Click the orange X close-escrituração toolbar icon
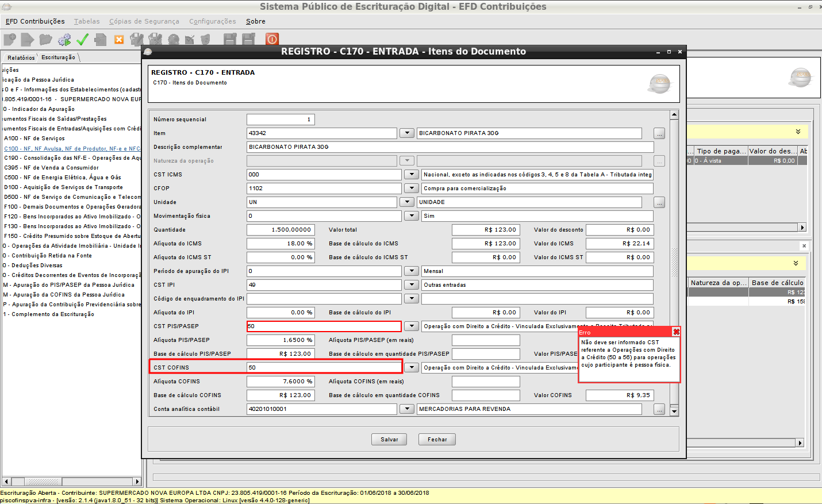The image size is (822, 504). click(119, 39)
